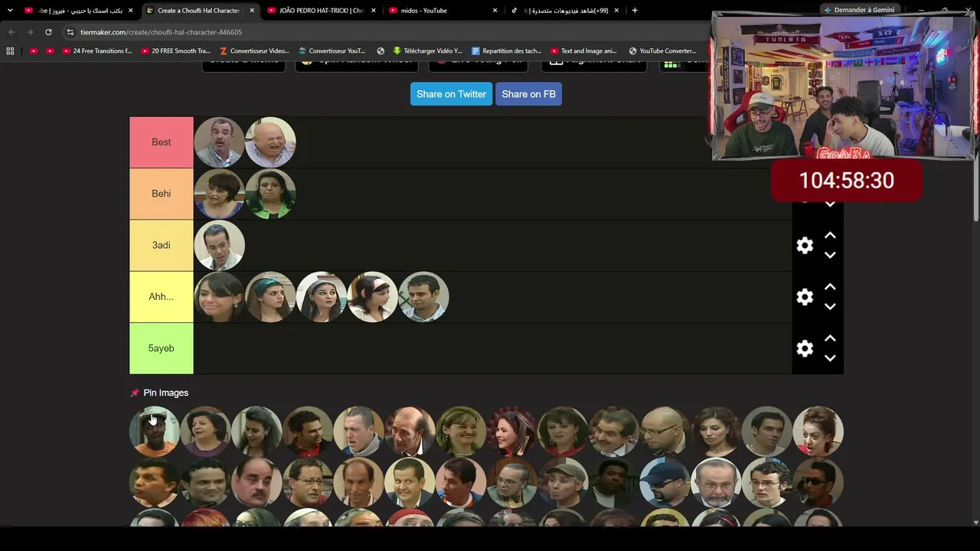Click the Behi tier label
The width and height of the screenshot is (980, 551).
pyautogui.click(x=162, y=194)
